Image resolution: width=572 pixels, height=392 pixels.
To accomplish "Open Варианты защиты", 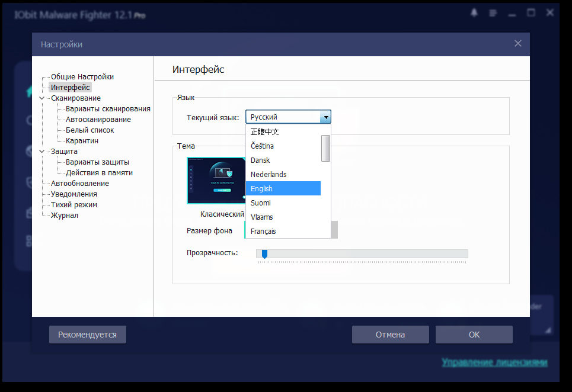I will (97, 162).
